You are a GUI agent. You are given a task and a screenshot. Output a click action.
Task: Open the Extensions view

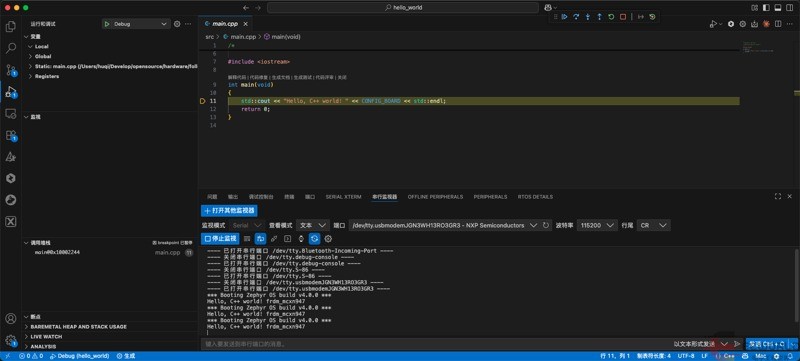[10, 136]
